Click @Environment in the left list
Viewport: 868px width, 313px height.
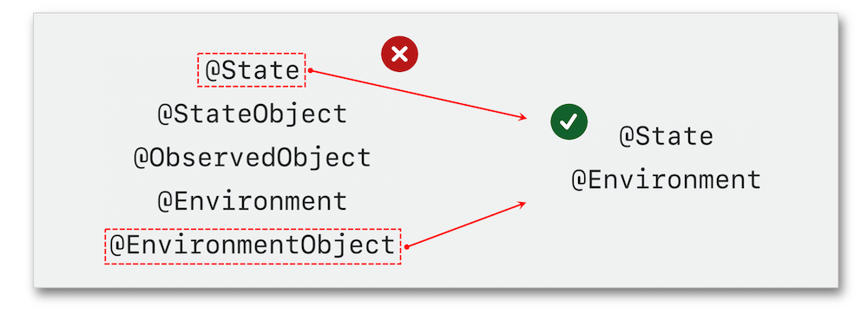click(253, 201)
